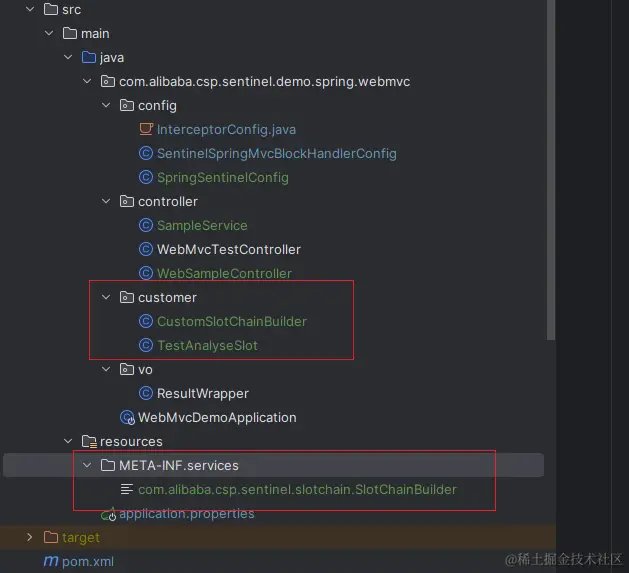
Task: Open CustomSlotChainBuilder class
Action: [232, 321]
